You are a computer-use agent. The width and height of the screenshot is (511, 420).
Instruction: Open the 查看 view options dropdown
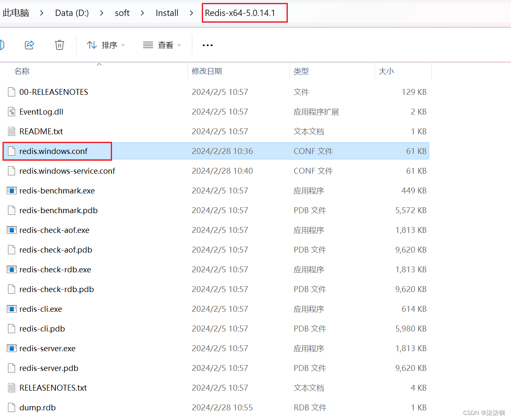(x=162, y=45)
